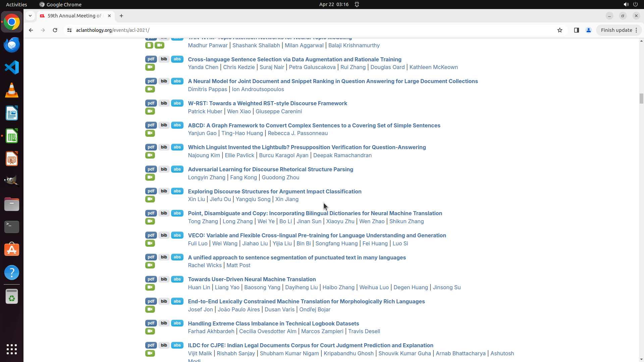The image size is (644, 362).
Task: Open video for the ABCD Graph Framework paper
Action: tap(150, 133)
